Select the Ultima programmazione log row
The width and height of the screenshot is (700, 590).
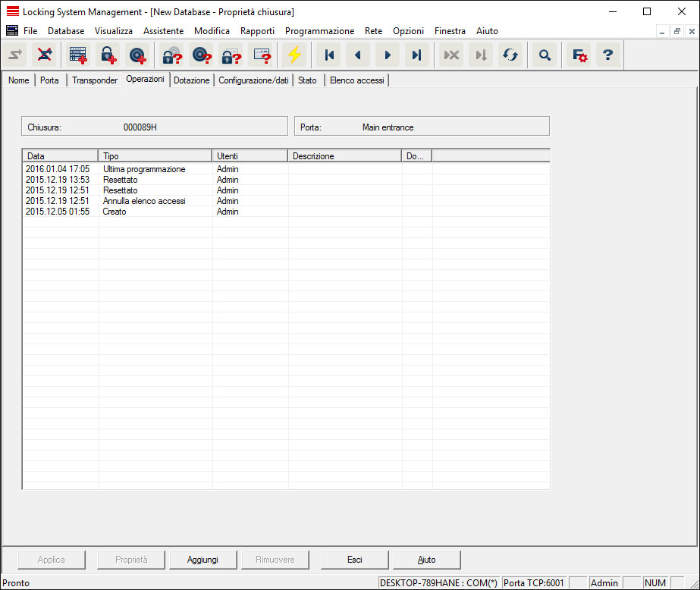144,169
